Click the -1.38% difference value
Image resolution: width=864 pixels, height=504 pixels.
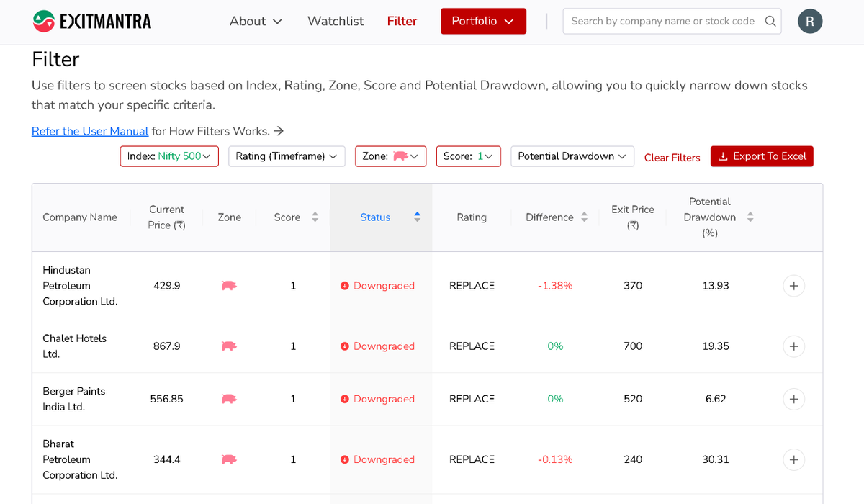(x=555, y=286)
